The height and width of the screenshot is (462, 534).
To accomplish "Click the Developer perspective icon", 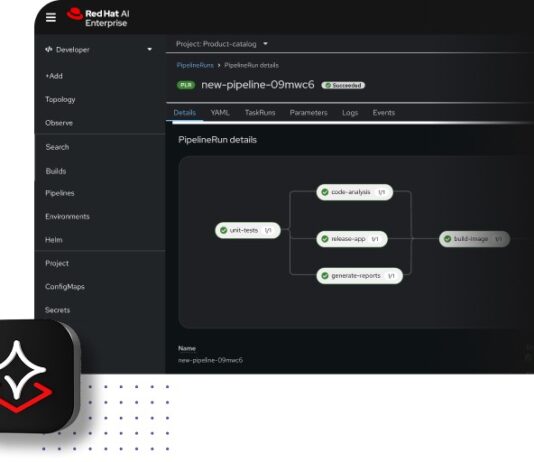I will pos(49,49).
